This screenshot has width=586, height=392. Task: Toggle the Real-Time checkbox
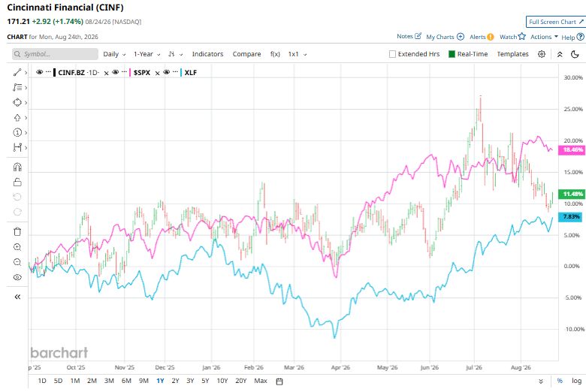tap(452, 54)
